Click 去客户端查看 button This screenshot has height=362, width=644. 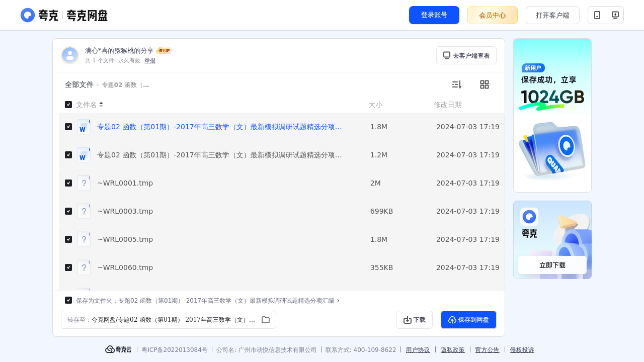tap(466, 55)
